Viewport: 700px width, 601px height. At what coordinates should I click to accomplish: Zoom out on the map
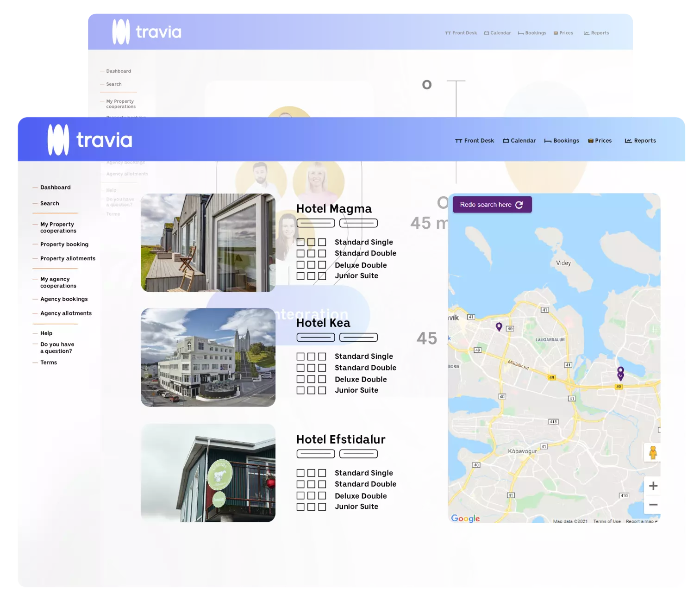(x=653, y=505)
